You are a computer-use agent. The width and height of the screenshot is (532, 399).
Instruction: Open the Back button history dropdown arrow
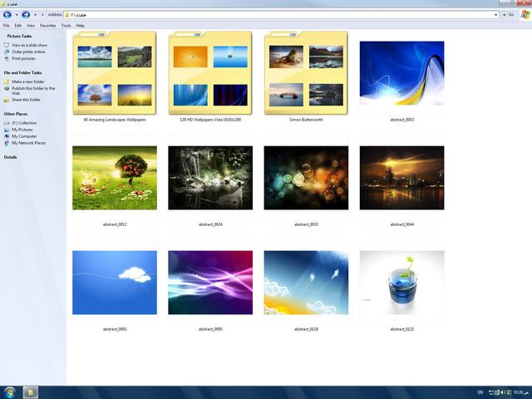click(x=17, y=15)
